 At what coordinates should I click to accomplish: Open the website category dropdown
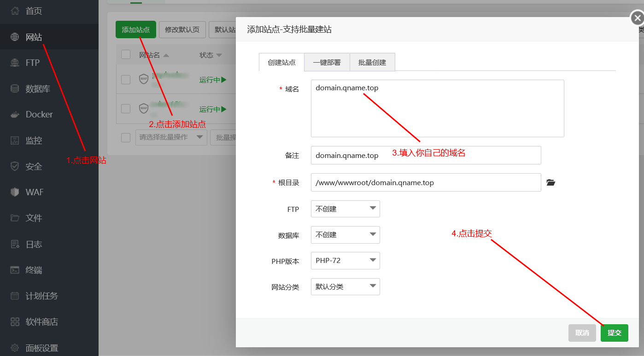coord(345,286)
